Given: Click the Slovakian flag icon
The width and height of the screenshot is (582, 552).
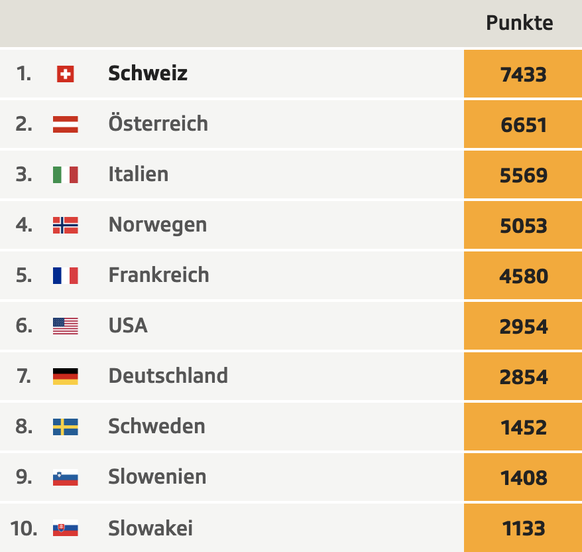Looking at the screenshot, I should [65, 528].
